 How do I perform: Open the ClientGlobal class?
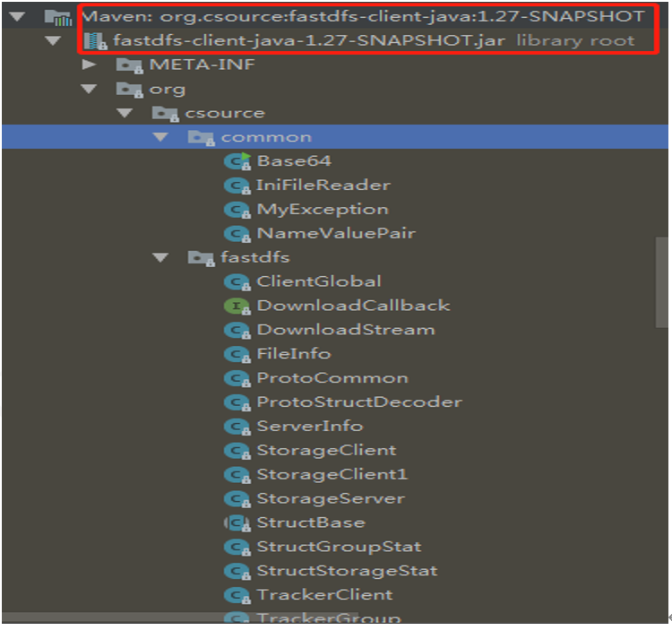point(318,281)
